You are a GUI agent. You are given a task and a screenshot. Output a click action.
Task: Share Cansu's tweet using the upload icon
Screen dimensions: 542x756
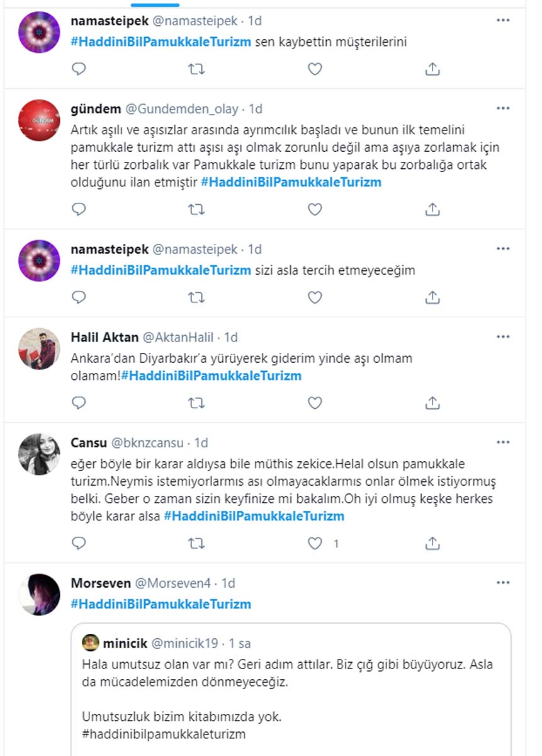[432, 542]
